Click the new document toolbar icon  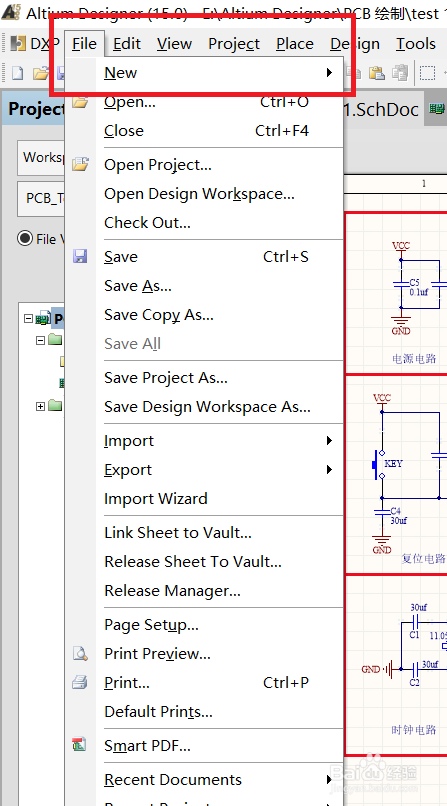tap(17, 73)
